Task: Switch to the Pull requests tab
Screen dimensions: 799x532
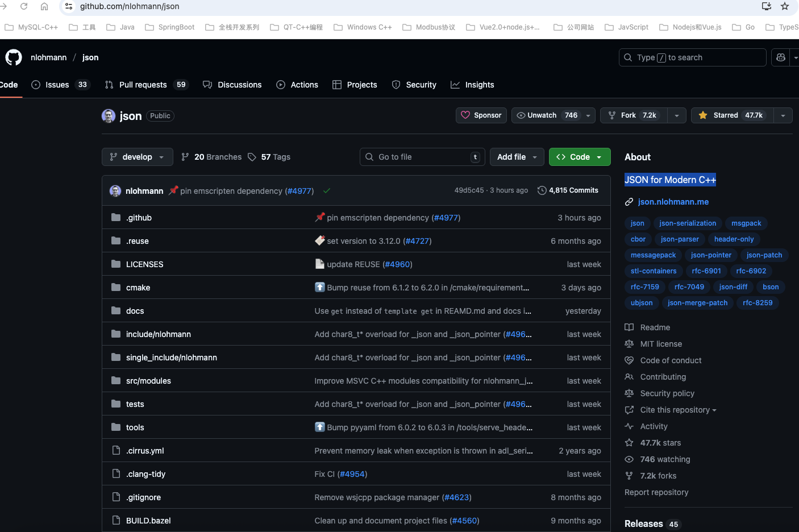Action: pos(147,85)
